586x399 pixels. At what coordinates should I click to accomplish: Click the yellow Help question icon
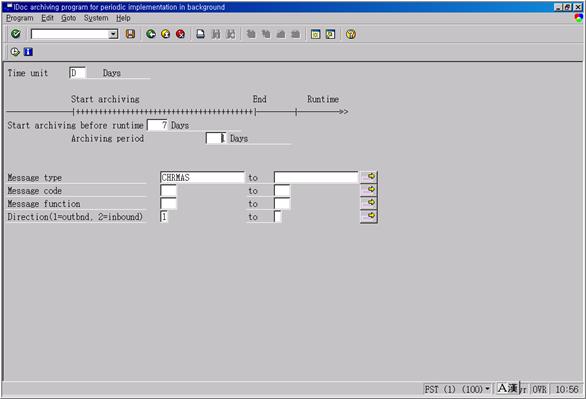[x=351, y=34]
